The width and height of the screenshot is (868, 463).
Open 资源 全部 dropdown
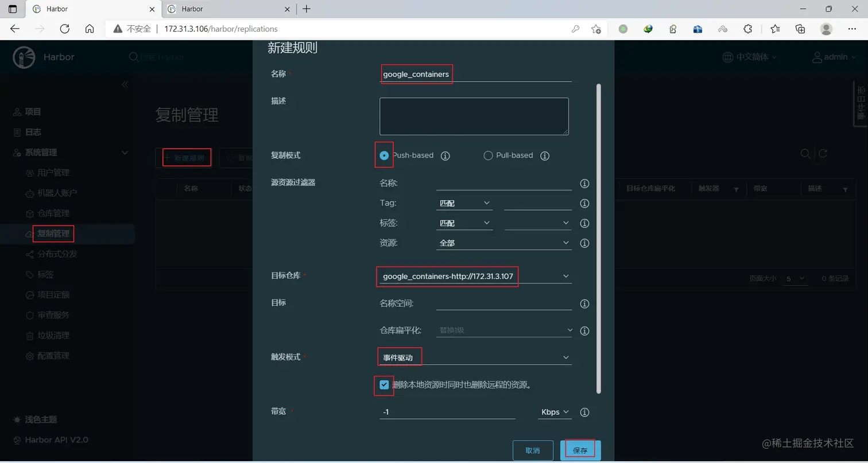(x=504, y=243)
